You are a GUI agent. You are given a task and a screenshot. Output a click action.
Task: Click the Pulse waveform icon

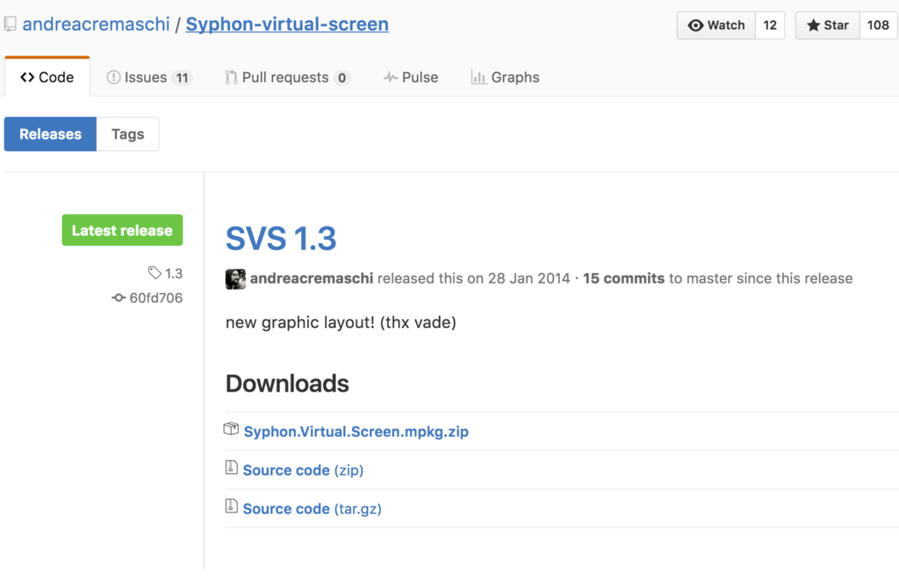pyautogui.click(x=391, y=77)
